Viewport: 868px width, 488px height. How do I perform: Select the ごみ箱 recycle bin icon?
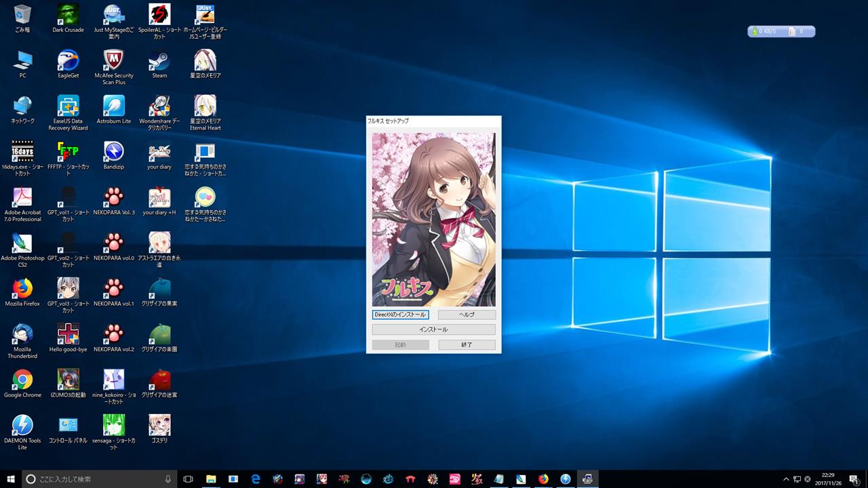coord(22,18)
